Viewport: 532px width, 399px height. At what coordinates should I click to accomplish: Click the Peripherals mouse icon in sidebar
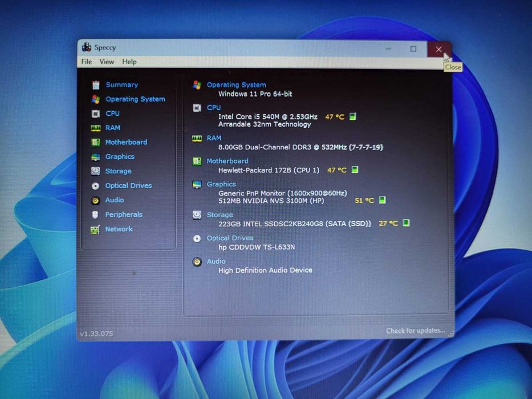(95, 215)
